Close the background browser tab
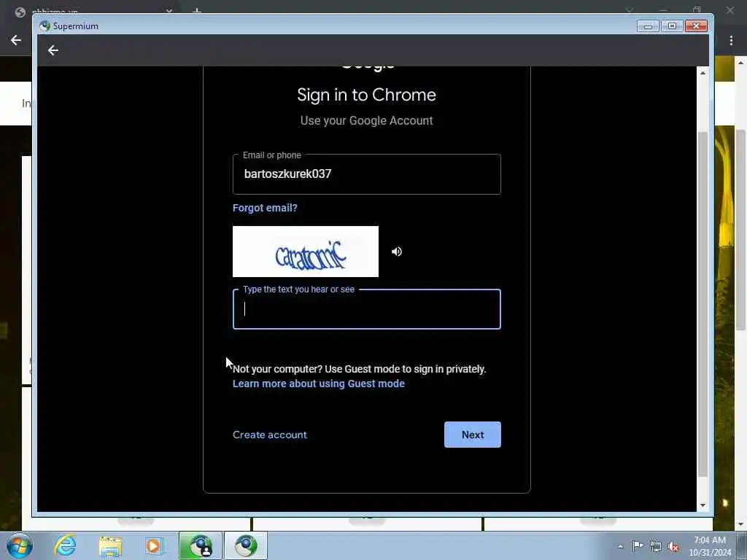 pos(169,10)
